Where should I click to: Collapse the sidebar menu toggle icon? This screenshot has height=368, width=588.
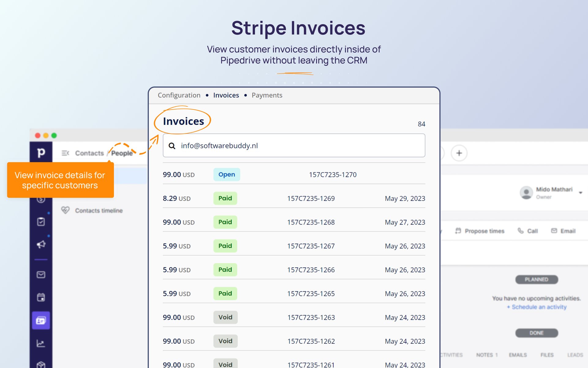coord(65,153)
